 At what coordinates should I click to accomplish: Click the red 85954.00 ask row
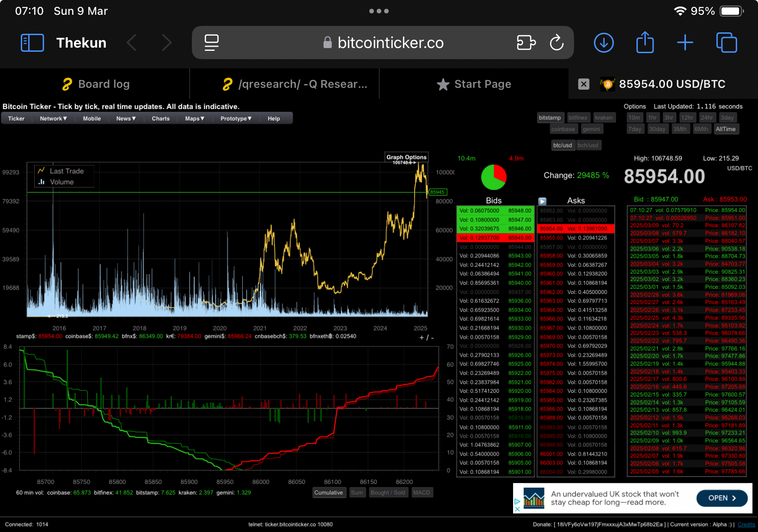576,229
